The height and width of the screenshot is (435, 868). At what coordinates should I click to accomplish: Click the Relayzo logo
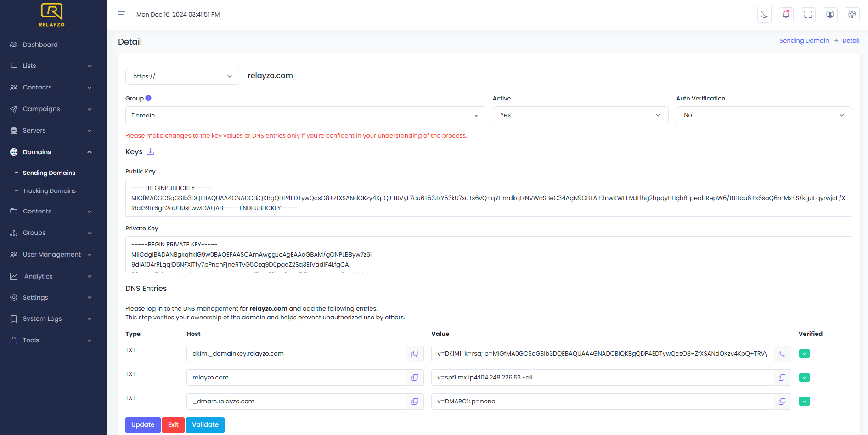pos(51,15)
